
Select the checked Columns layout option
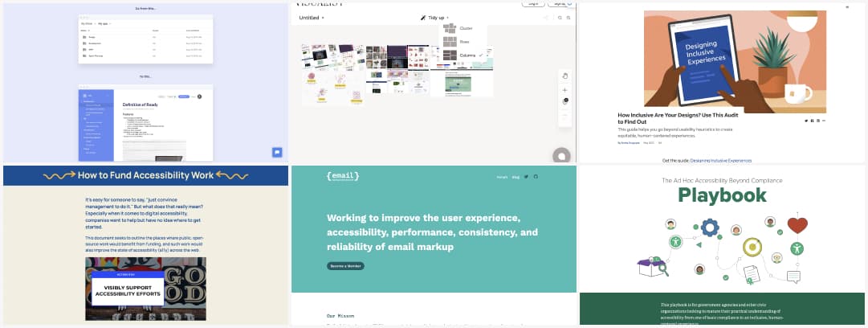click(x=466, y=55)
